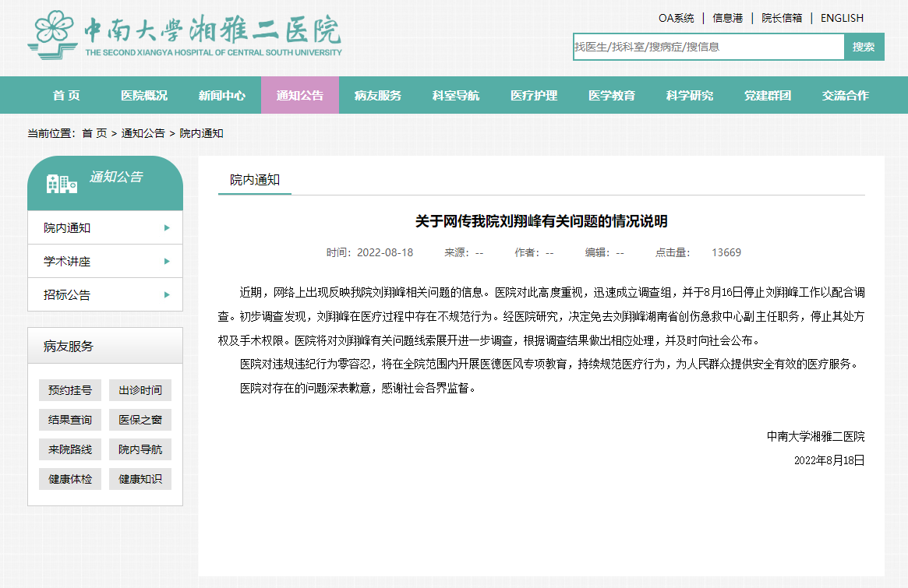
Task: Click the 医保之窗 button
Action: tap(140, 420)
